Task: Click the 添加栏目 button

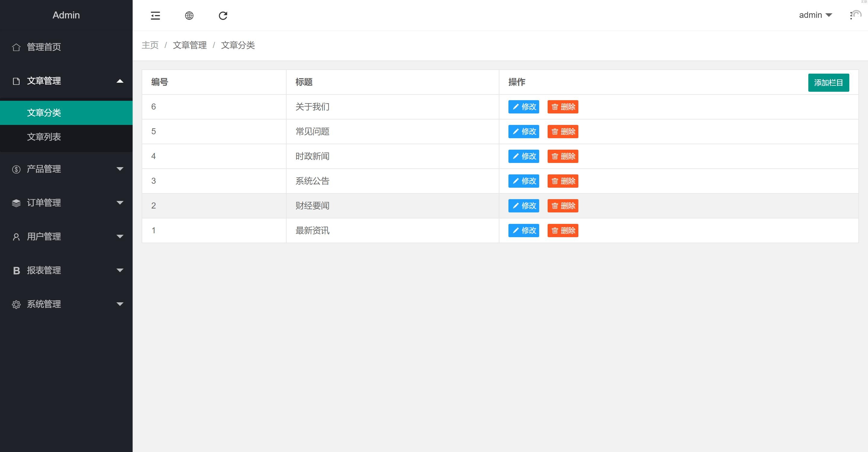Action: [x=828, y=83]
